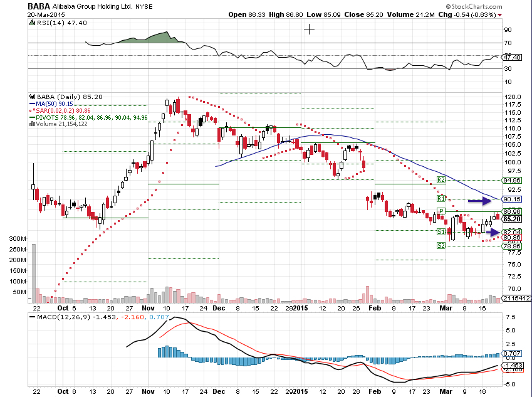Click the S1 pivot support marker
532x397 pixels.
click(x=441, y=231)
